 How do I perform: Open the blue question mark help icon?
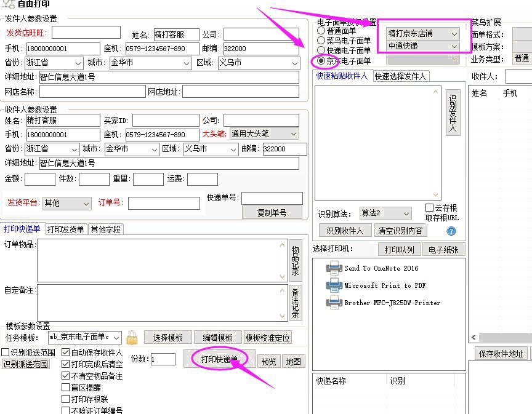pos(451,231)
